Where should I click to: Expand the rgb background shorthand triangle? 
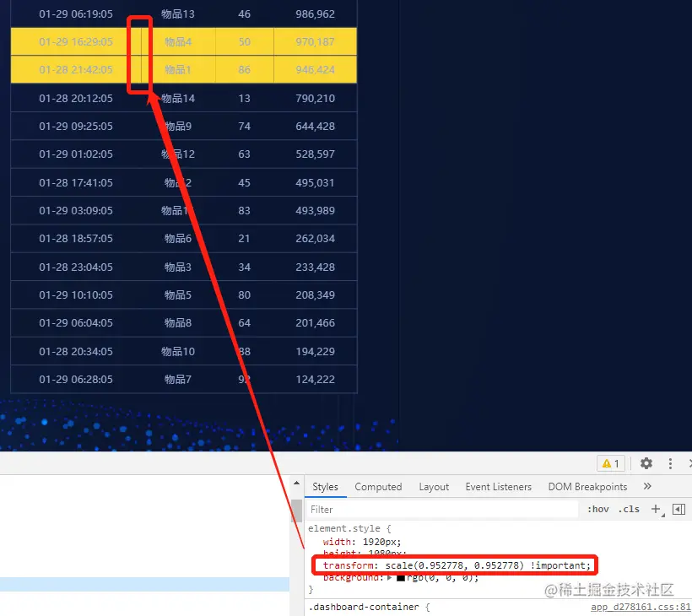[390, 577]
